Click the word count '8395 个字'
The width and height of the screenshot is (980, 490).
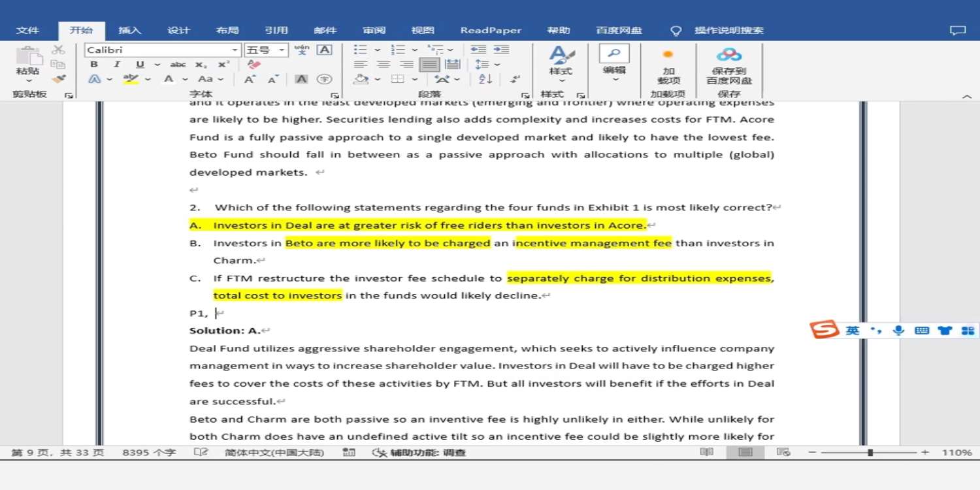pos(149,452)
